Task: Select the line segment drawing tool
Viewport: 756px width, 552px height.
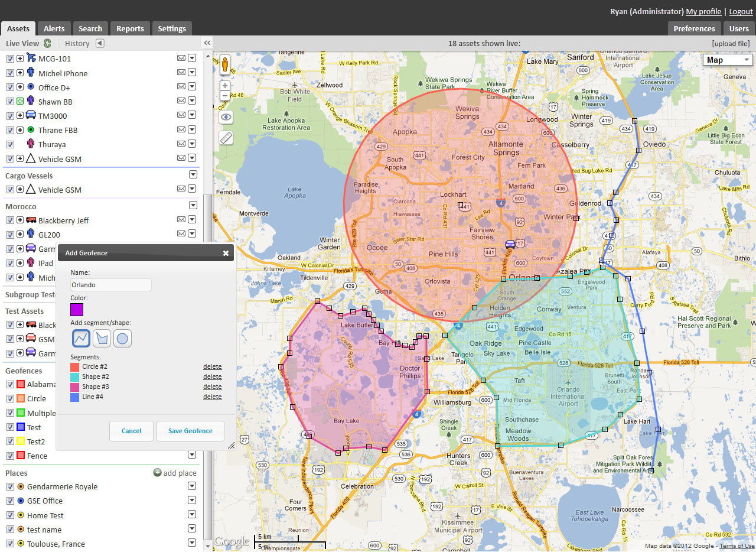Action: coord(81,337)
